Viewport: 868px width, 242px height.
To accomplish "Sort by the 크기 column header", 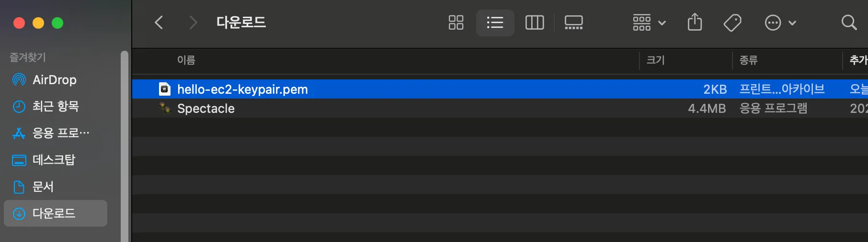I will coord(656,60).
